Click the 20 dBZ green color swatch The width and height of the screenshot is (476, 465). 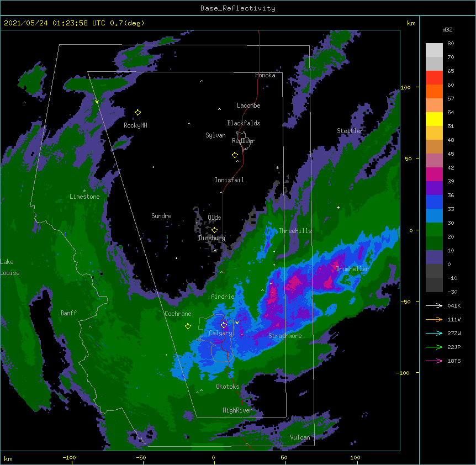(434, 230)
